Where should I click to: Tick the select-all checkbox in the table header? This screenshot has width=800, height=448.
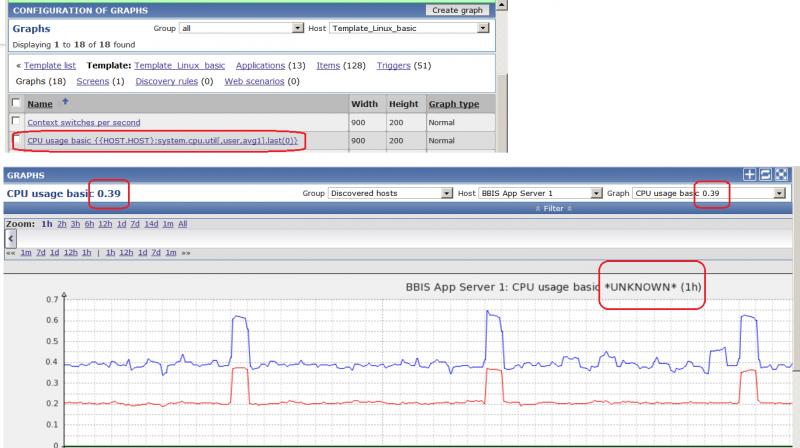tap(16, 103)
